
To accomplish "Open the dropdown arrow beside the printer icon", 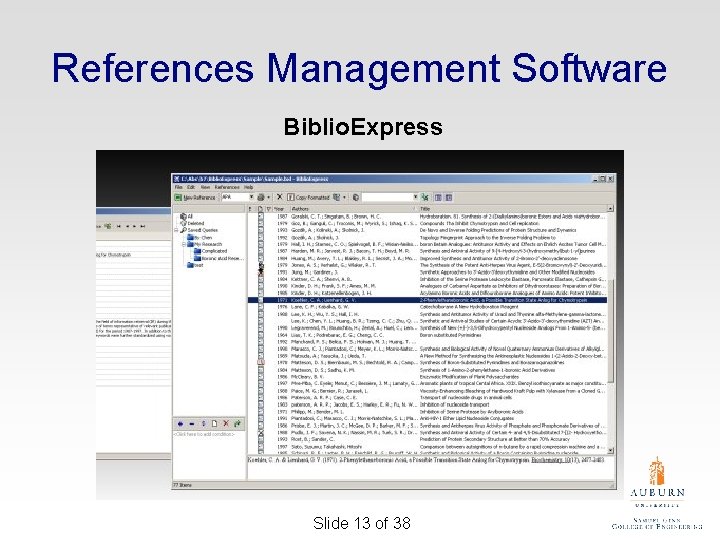I will (x=268, y=197).
